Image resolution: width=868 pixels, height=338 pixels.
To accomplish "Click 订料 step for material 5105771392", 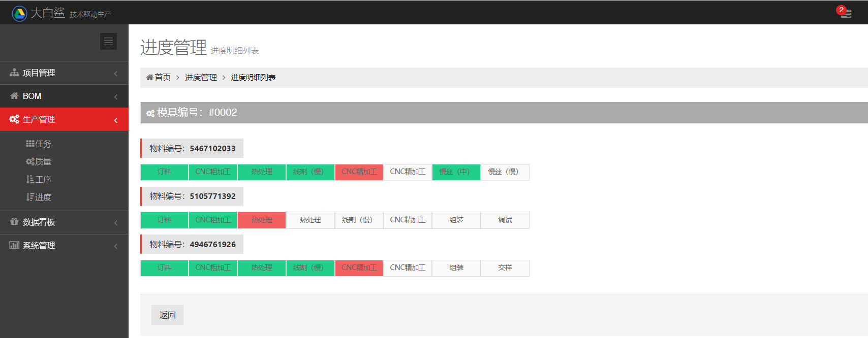I will [164, 220].
